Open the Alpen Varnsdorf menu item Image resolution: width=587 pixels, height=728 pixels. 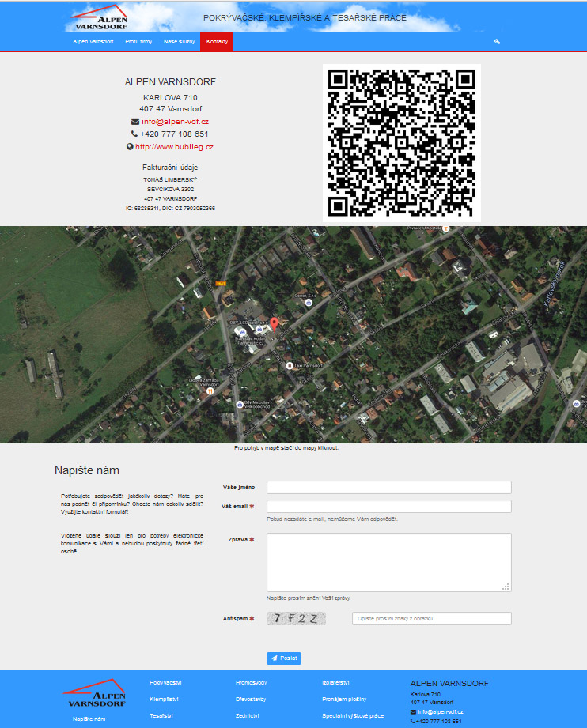pyautogui.click(x=93, y=42)
